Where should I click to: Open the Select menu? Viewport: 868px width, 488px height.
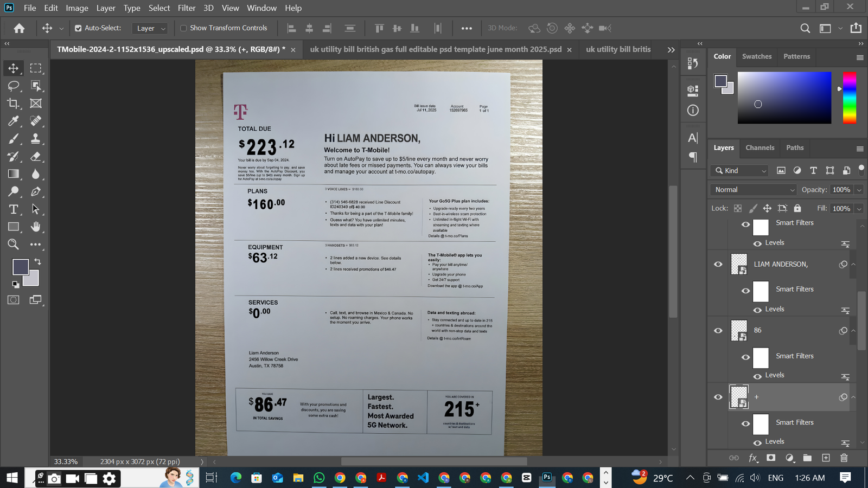click(x=159, y=8)
